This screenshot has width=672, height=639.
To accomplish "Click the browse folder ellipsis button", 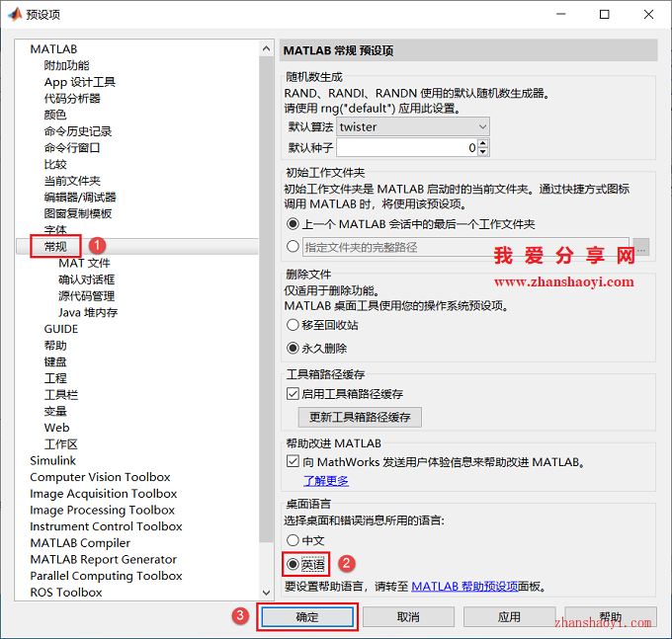I will click(641, 247).
